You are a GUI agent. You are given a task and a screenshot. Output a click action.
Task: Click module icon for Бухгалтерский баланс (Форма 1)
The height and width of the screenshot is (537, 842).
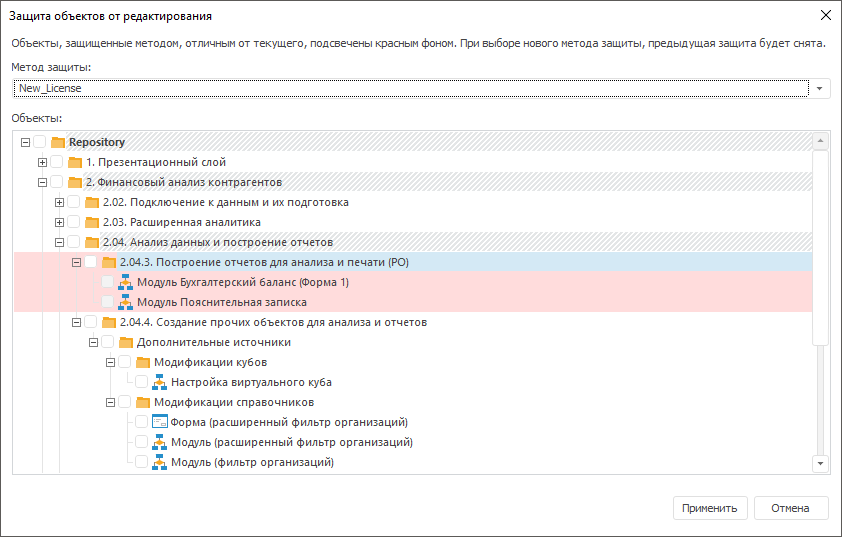[125, 282]
